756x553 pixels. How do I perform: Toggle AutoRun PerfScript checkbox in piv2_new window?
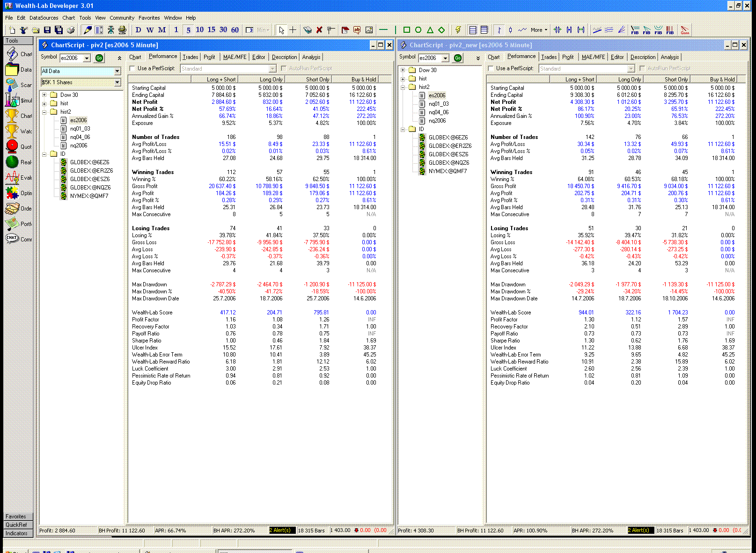click(642, 68)
